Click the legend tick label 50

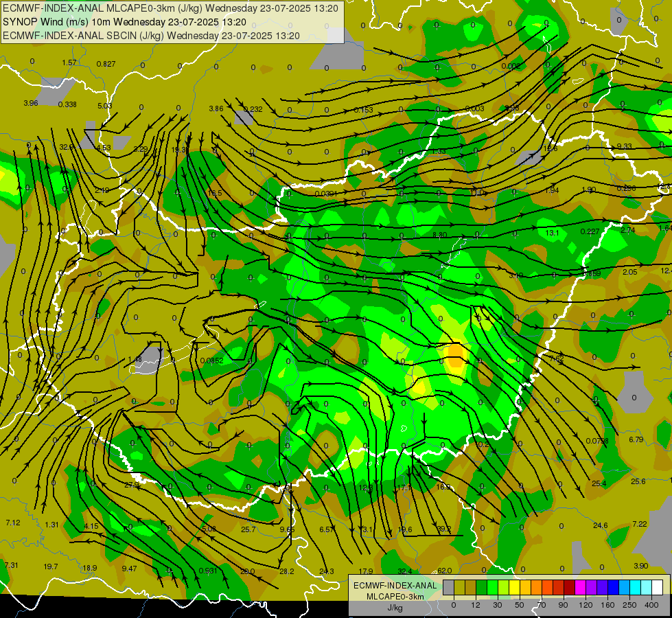519,605
